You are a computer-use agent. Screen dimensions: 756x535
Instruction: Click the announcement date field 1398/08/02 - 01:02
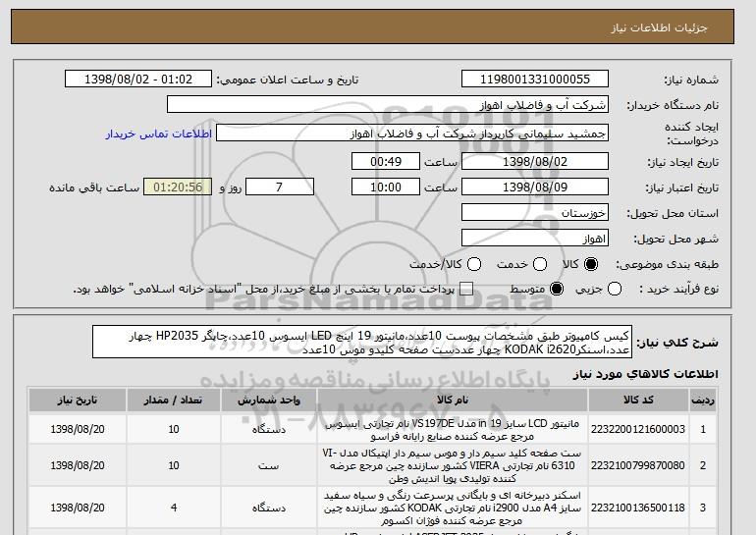[138, 80]
